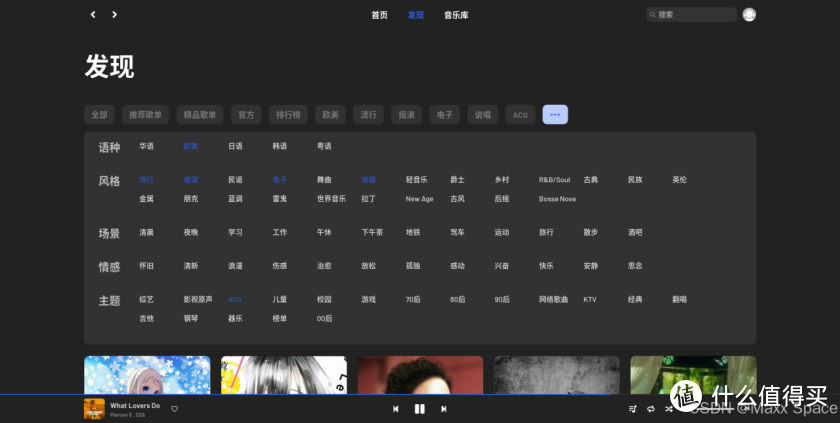Image resolution: width=840 pixels, height=423 pixels.
Task: Toggle the 清晨 scene tag
Action: click(146, 232)
